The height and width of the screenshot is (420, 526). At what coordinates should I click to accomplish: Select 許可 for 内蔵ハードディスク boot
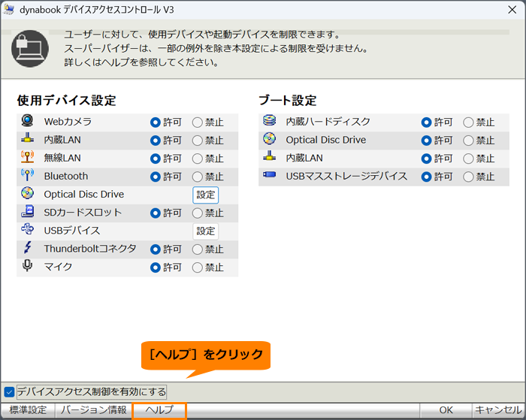tap(426, 122)
